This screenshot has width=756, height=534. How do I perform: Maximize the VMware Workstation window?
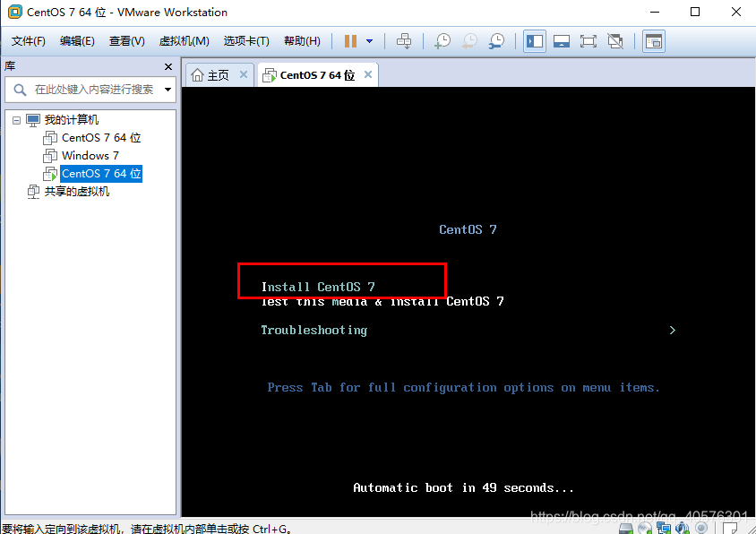coord(695,12)
